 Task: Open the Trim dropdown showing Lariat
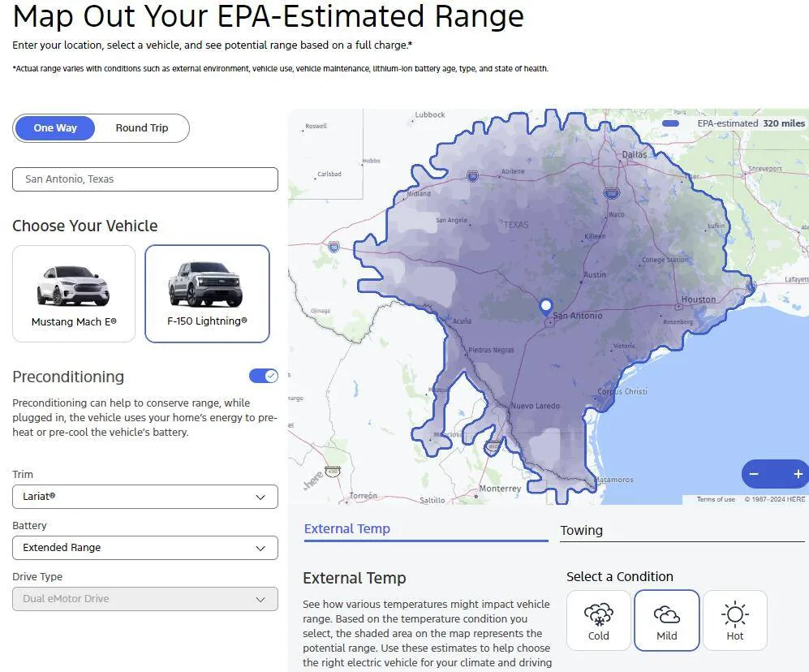(x=145, y=496)
